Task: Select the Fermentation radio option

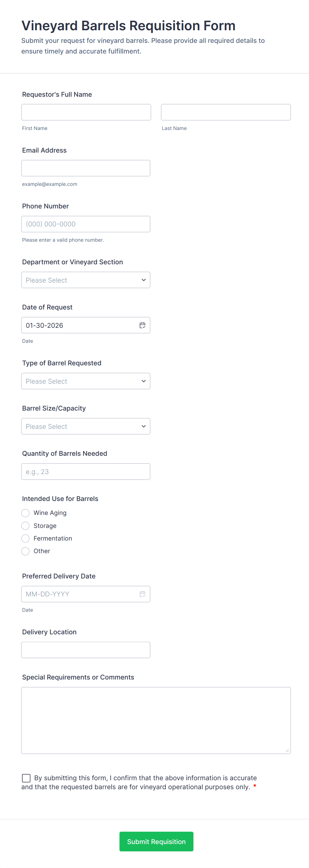Action: [26, 539]
